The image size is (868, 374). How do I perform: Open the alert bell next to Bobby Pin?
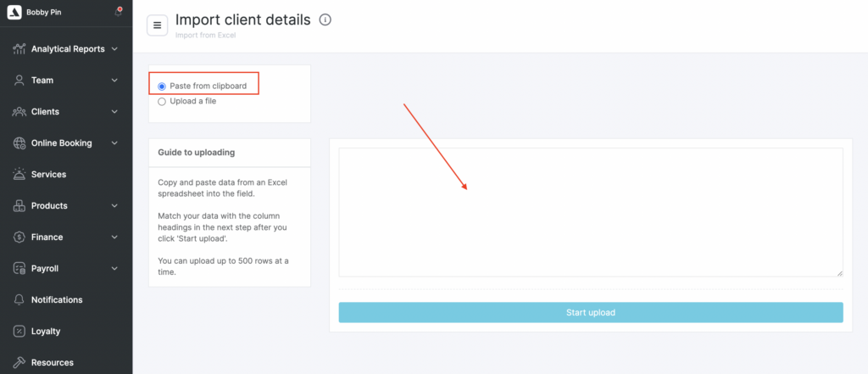pyautogui.click(x=118, y=13)
